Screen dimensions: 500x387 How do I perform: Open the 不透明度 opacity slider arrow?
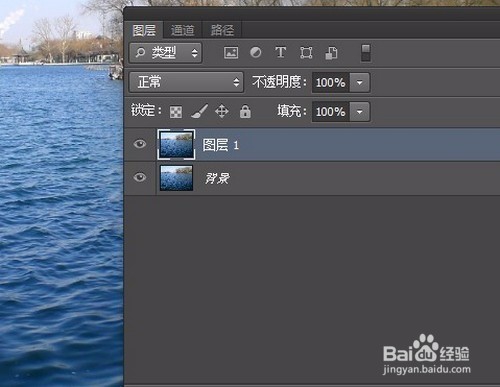pyautogui.click(x=359, y=82)
